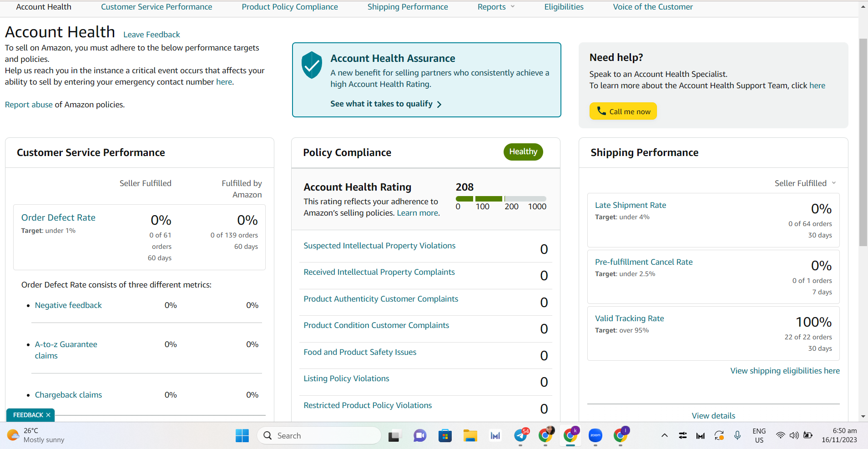Click the phone icon on Call me now
The width and height of the screenshot is (868, 449).
601,111
